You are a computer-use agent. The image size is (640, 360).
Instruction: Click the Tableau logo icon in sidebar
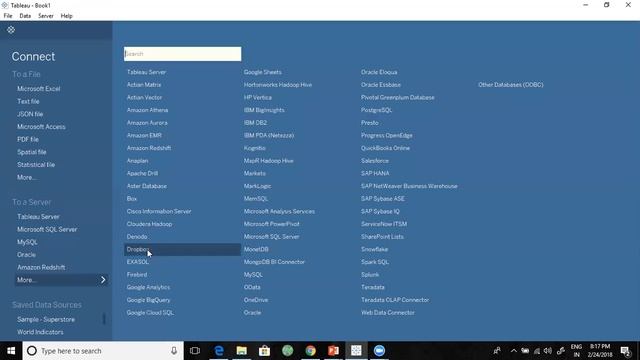click(x=11, y=30)
